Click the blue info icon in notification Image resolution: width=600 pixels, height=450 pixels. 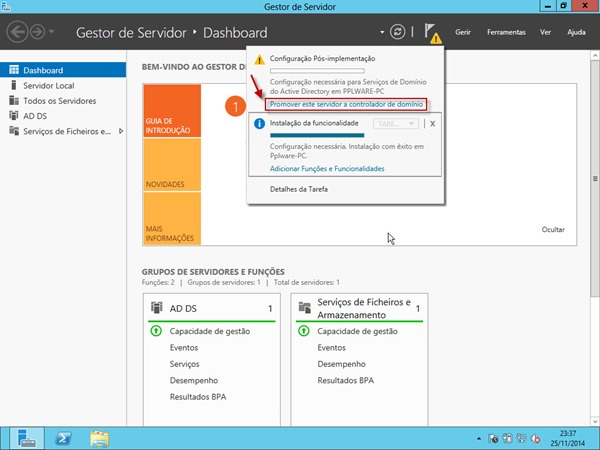pos(259,124)
